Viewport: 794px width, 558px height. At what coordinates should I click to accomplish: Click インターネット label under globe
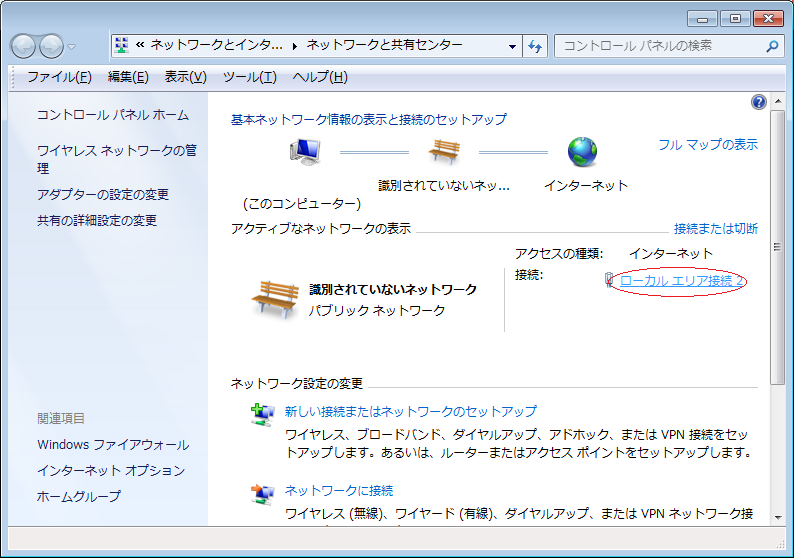586,185
